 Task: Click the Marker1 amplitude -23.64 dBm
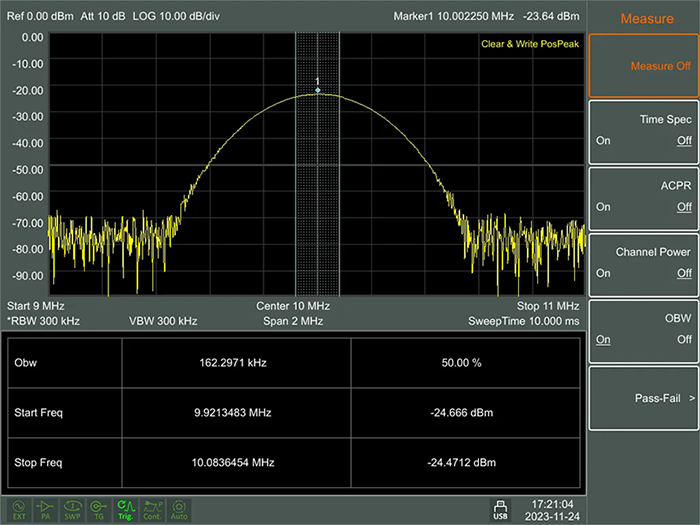(551, 16)
